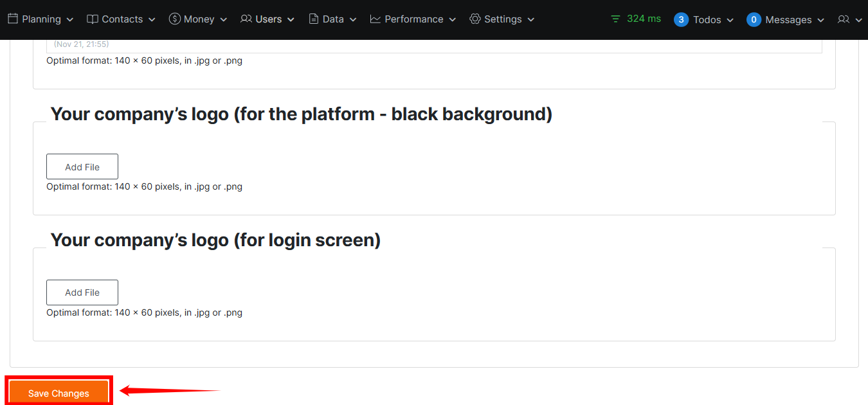Open the Todos menu
This screenshot has height=405, width=868.
coord(707,20)
